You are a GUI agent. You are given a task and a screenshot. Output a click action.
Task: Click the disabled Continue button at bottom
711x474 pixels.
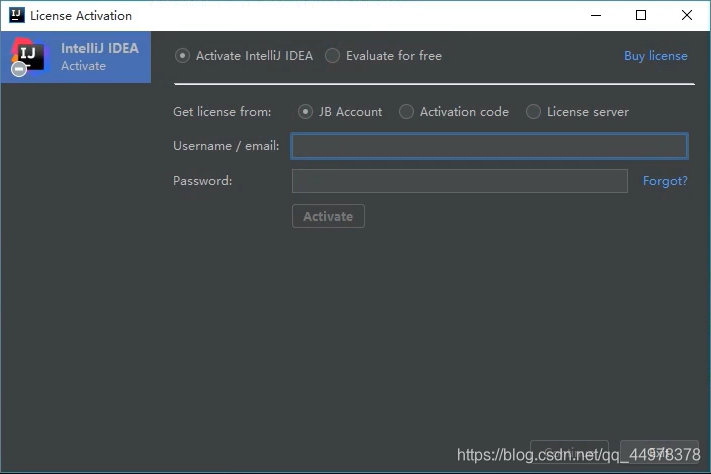pyautogui.click(x=570, y=452)
